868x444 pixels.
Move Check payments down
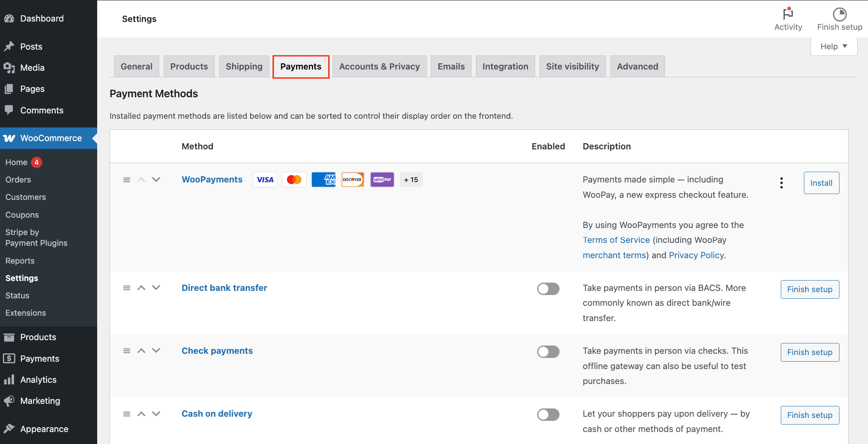[156, 350]
